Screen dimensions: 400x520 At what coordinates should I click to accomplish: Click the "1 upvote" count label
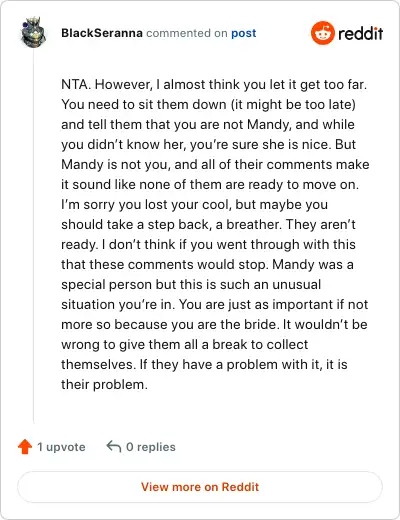tap(61, 447)
